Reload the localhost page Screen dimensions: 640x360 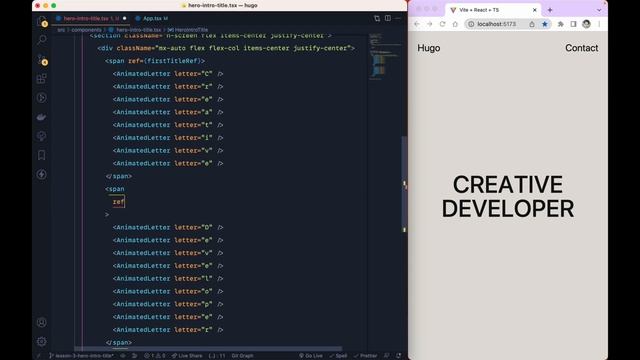pyautogui.click(x=442, y=24)
